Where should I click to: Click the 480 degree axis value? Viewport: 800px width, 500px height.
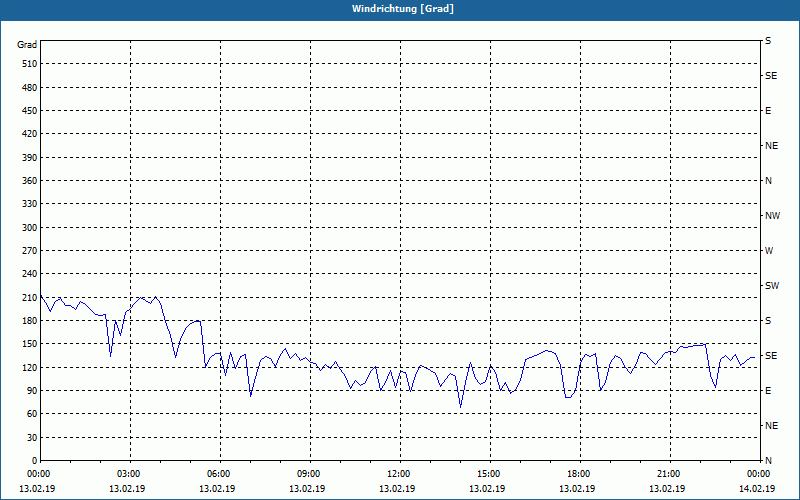30,88
